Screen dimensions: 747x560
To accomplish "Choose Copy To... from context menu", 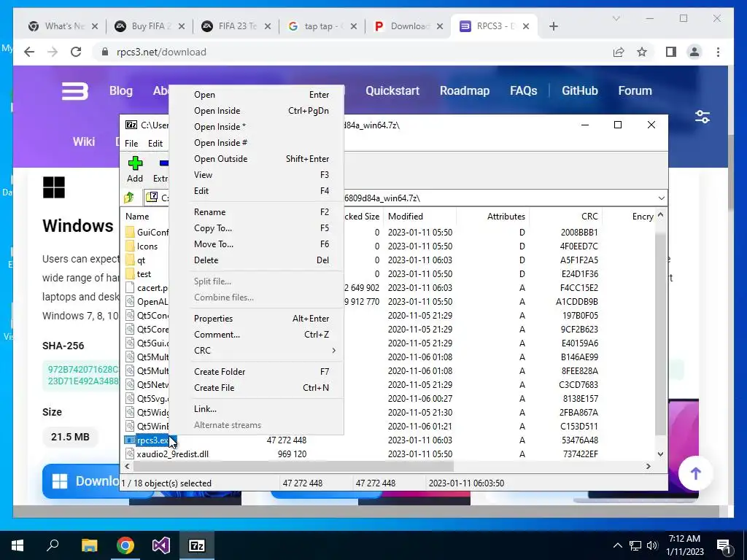I will click(256, 228).
